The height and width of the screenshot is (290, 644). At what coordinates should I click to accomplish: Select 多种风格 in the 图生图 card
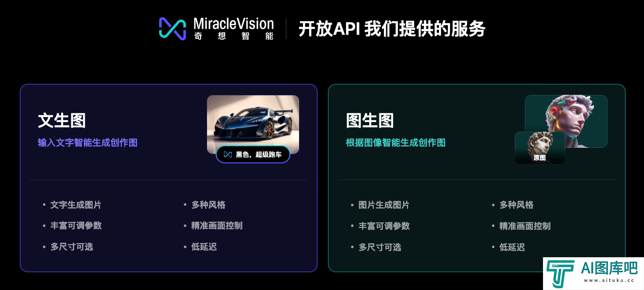tap(516, 205)
